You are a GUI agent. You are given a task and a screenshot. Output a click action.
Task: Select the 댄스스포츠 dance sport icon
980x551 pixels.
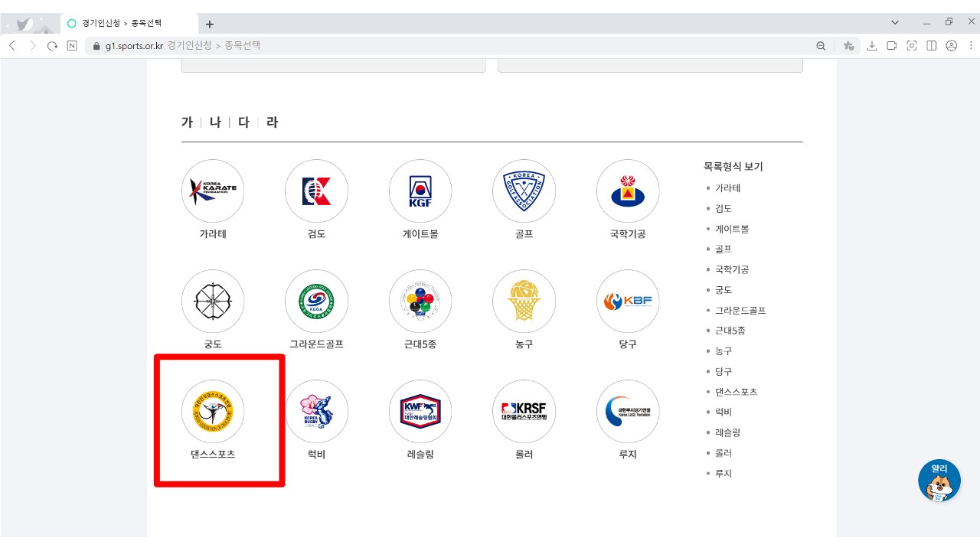(213, 412)
